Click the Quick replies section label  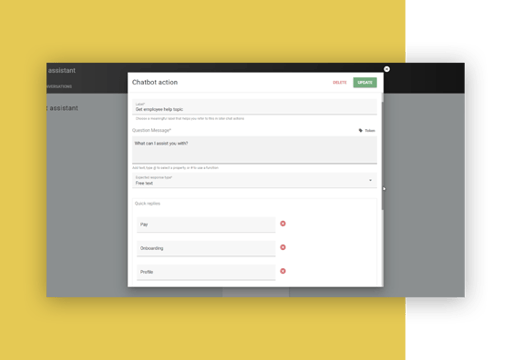pyautogui.click(x=147, y=203)
